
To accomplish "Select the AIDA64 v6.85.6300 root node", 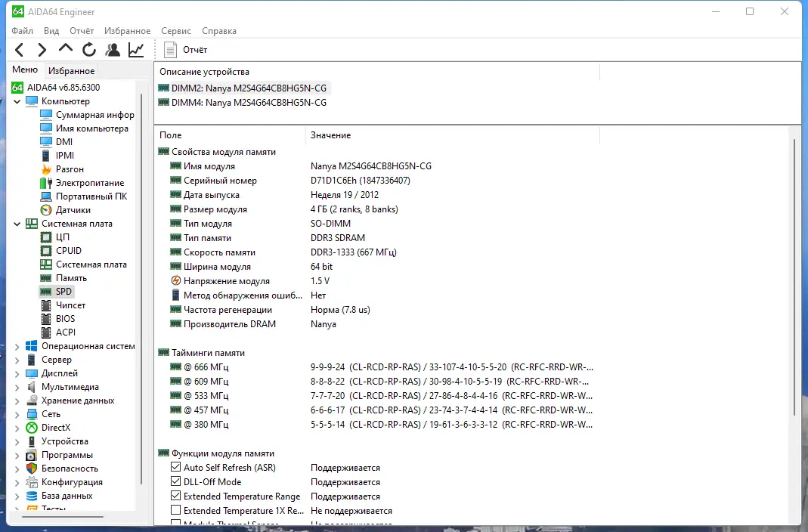I will 56,88.
